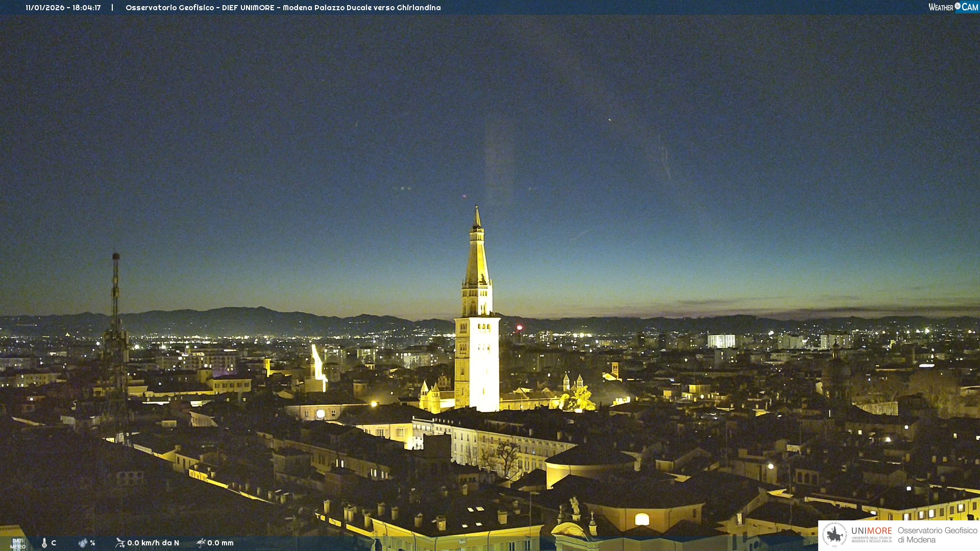980x551 pixels.
Task: Click the UNIMORE university crest emblem
Action: 835,535
